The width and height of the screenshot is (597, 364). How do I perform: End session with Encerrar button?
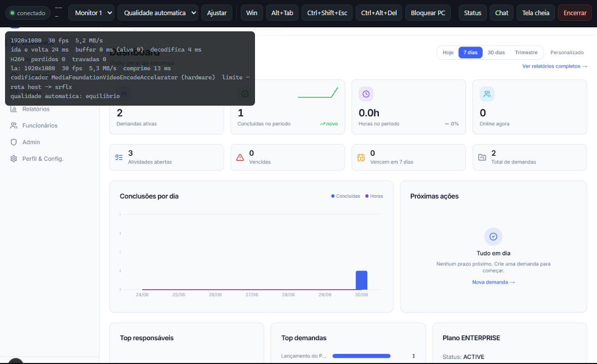point(575,13)
